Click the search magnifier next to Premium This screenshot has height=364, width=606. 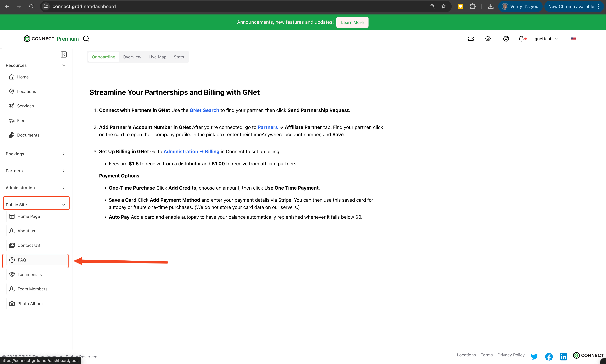click(86, 39)
